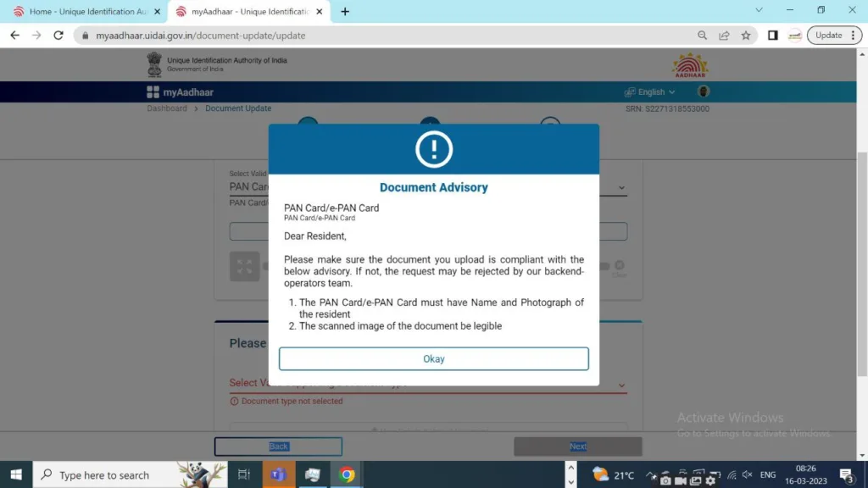Click the page vertical scrollbar
This screenshot has height=488, width=868.
pos(862,254)
